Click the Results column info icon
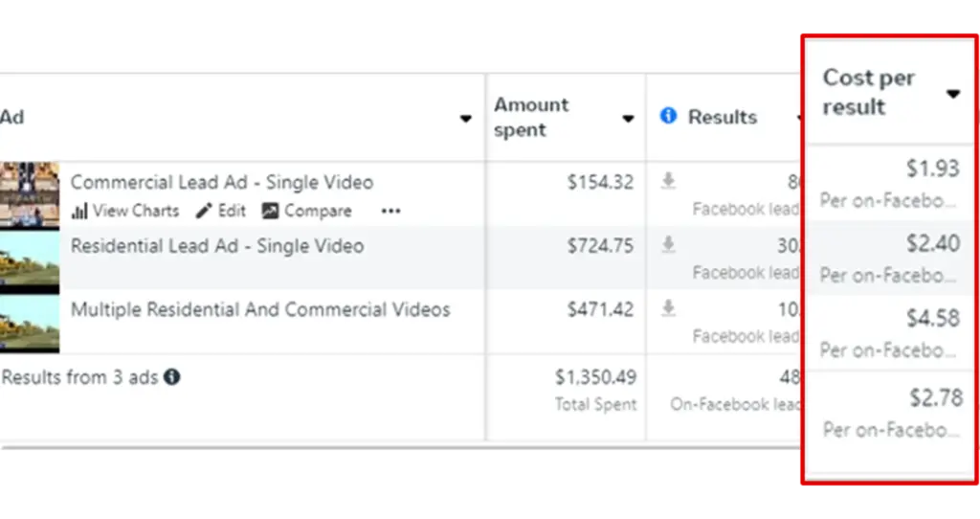 pyautogui.click(x=669, y=116)
